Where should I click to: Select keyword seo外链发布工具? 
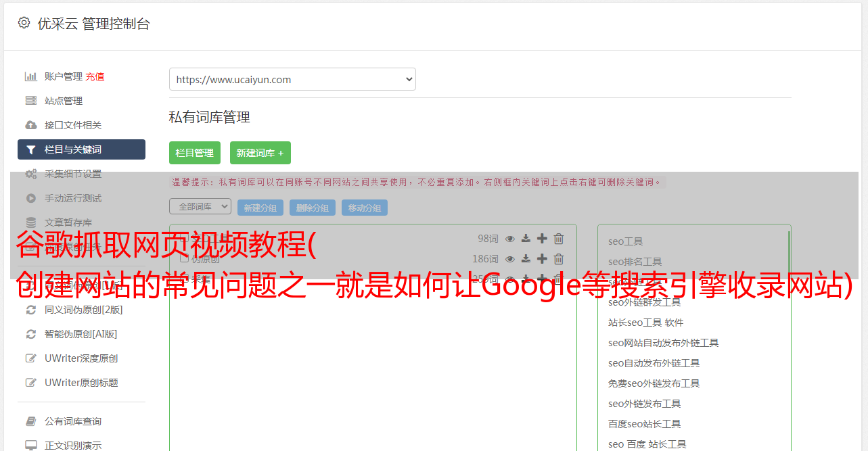[x=645, y=404]
